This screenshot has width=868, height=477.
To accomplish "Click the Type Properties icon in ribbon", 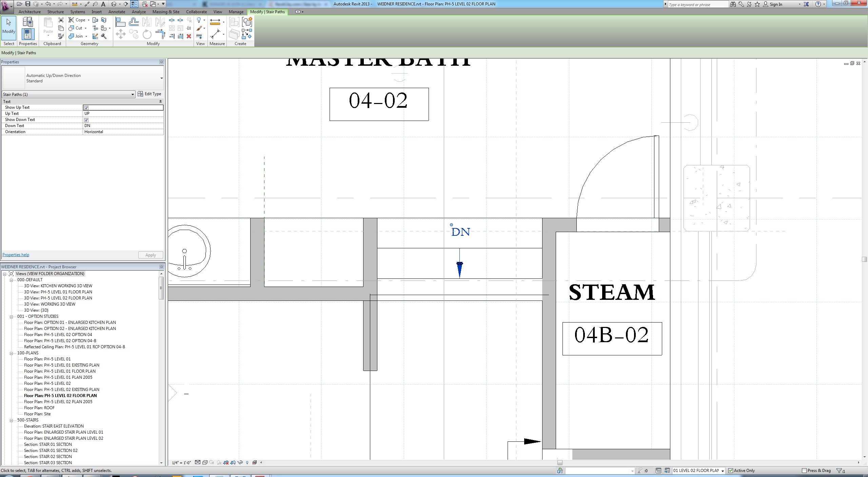I will pos(28,22).
